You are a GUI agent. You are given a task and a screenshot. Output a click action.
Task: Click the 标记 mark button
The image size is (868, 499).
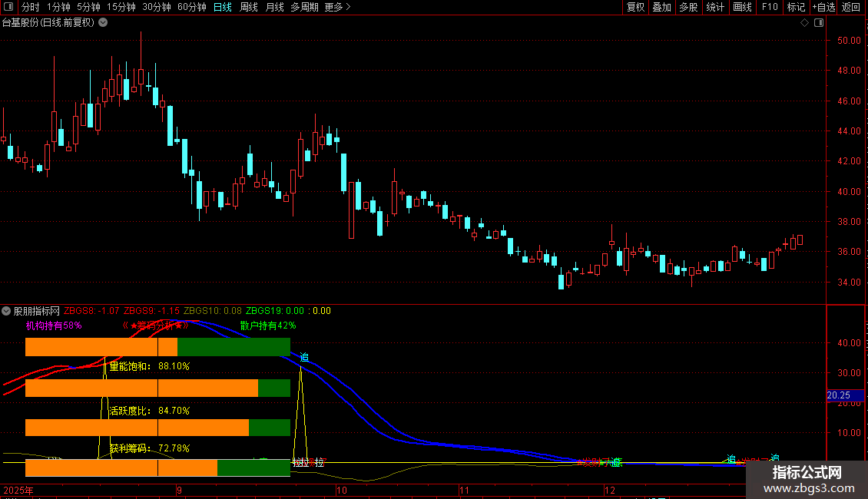pos(796,7)
